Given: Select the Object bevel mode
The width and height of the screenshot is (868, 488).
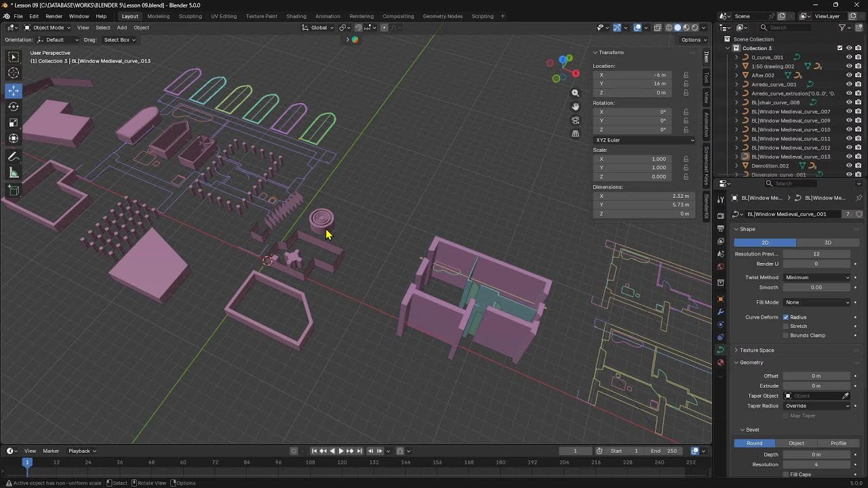Looking at the screenshot, I should tap(796, 443).
